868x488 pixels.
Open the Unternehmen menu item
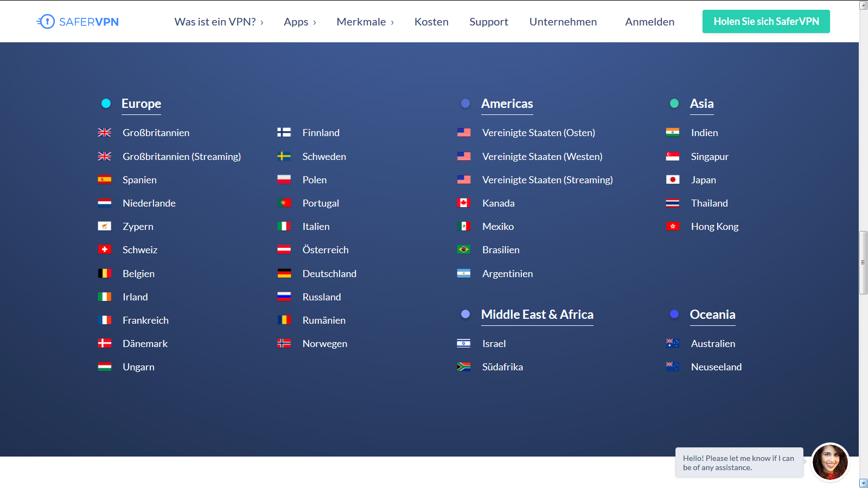563,22
